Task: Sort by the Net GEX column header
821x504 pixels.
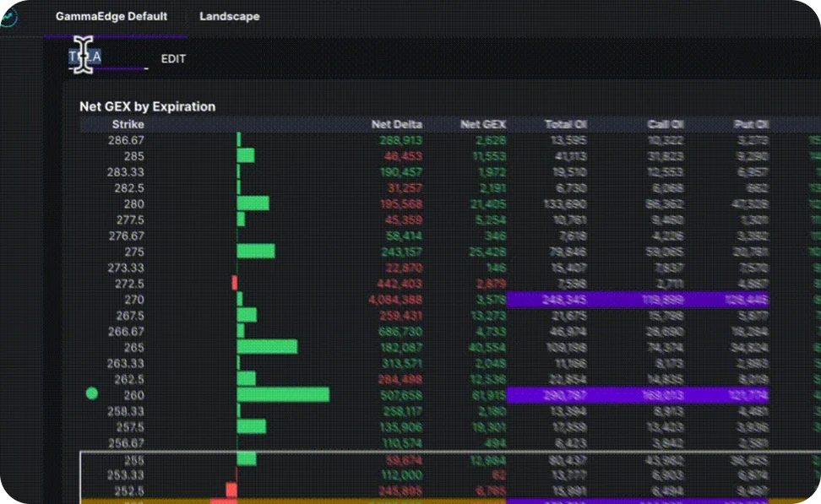Action: [482, 124]
